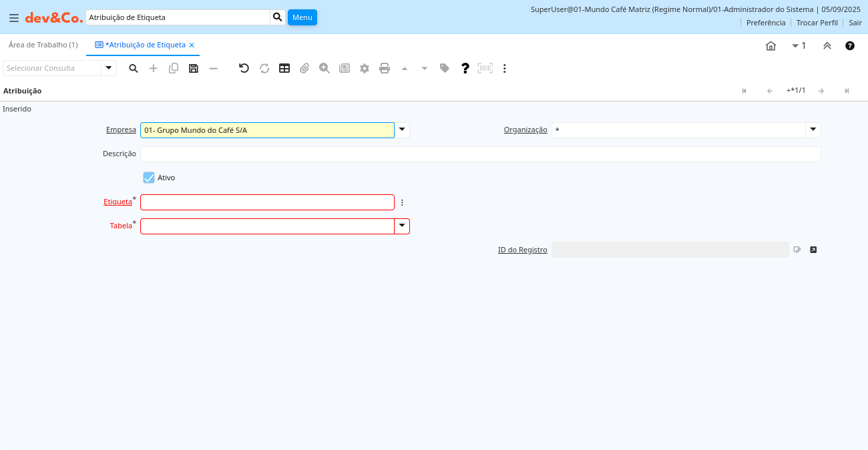868x450 pixels.
Task: Open the home icon at top right
Action: pos(771,46)
